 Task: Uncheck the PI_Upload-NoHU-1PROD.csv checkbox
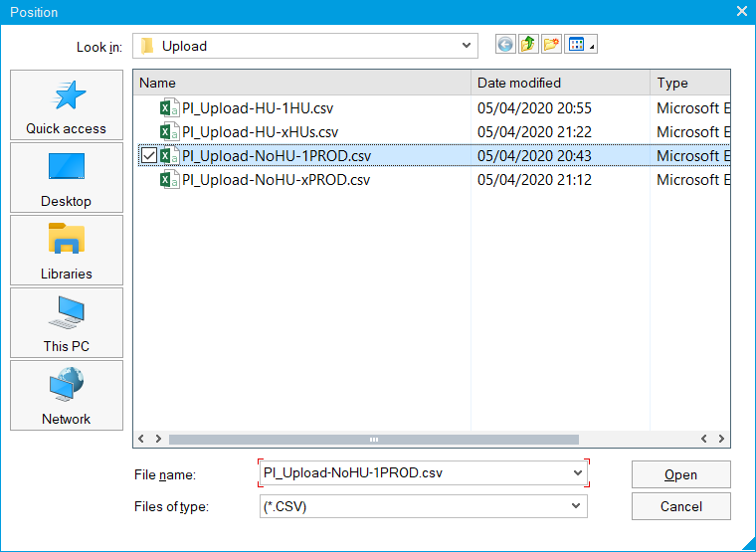click(149, 156)
